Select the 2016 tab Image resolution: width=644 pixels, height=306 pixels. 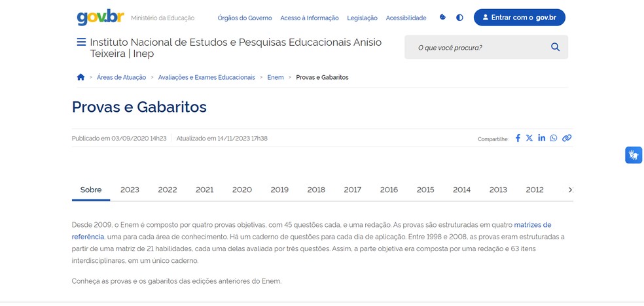(x=389, y=190)
